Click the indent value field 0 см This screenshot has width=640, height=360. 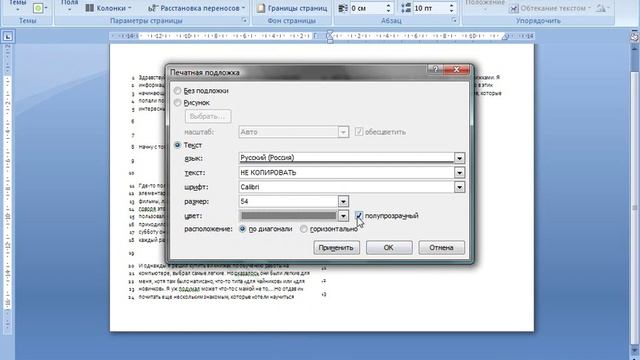pos(367,8)
